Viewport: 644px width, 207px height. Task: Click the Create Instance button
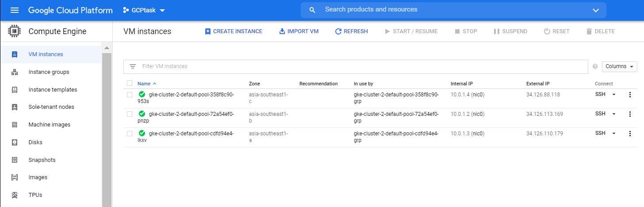[x=234, y=31]
